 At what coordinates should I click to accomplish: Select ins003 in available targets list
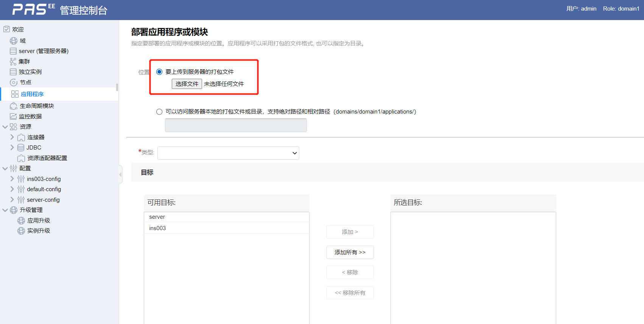[227, 228]
